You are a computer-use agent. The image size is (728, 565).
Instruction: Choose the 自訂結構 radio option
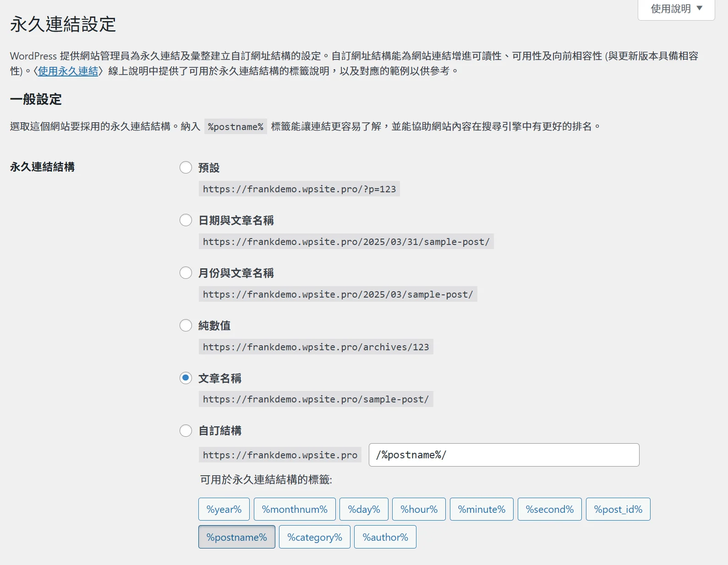(x=186, y=430)
